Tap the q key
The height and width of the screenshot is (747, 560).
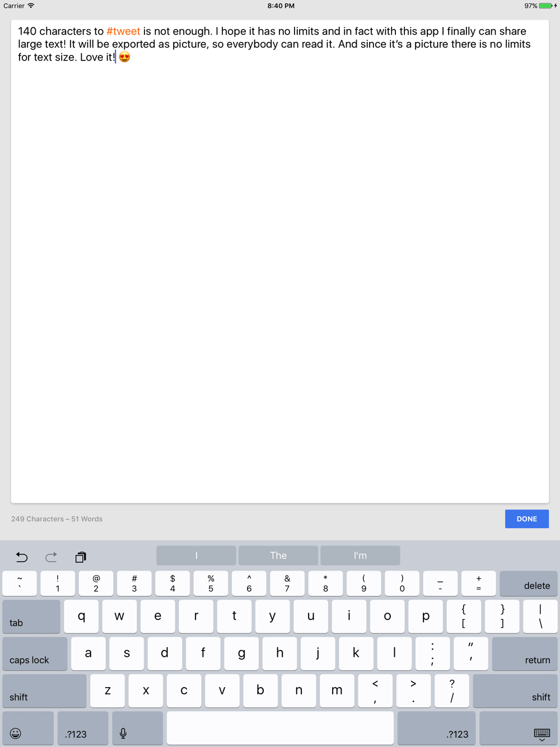[x=81, y=617]
